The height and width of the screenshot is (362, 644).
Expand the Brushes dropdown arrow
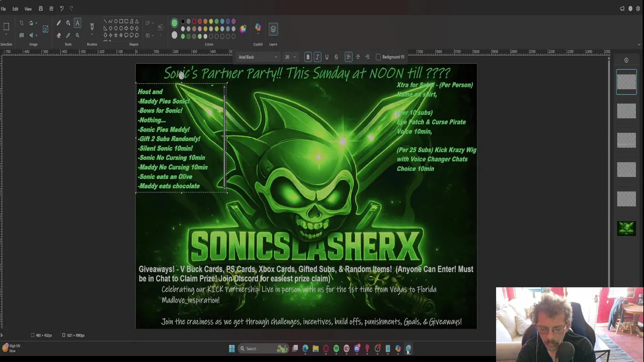tap(92, 35)
